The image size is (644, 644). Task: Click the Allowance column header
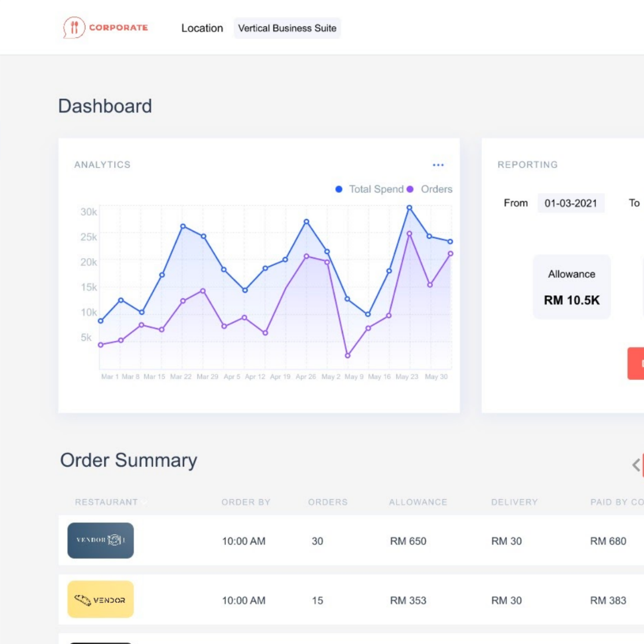click(x=417, y=502)
